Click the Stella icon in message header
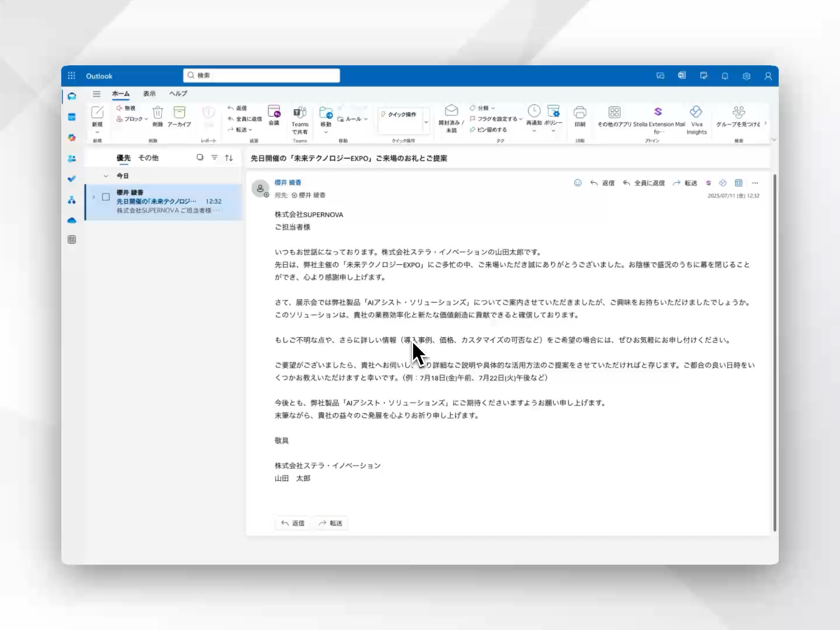This screenshot has width=840, height=630. [x=708, y=183]
